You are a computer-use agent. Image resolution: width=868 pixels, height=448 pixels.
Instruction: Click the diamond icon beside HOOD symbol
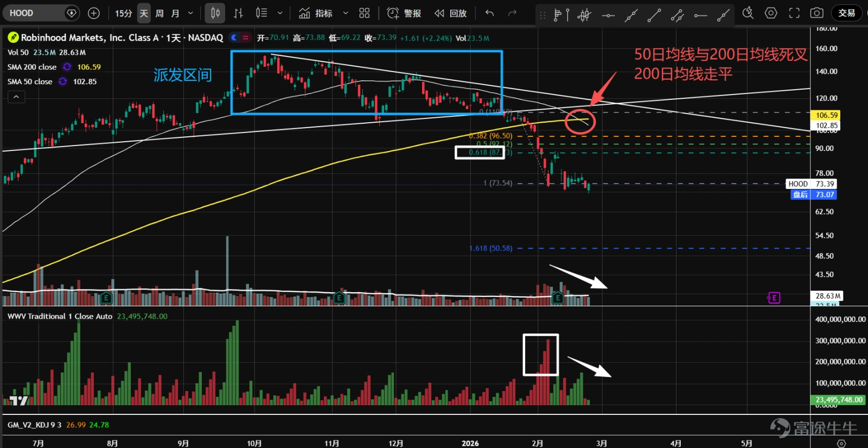[71, 13]
